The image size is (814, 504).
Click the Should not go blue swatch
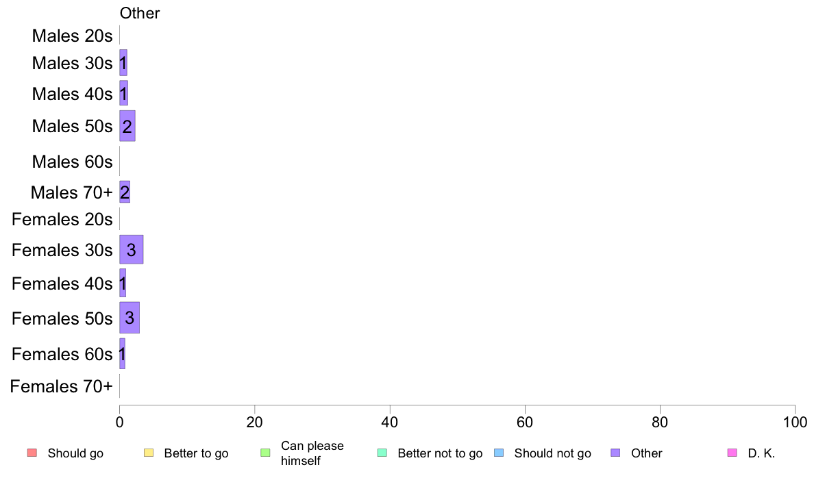tap(499, 453)
